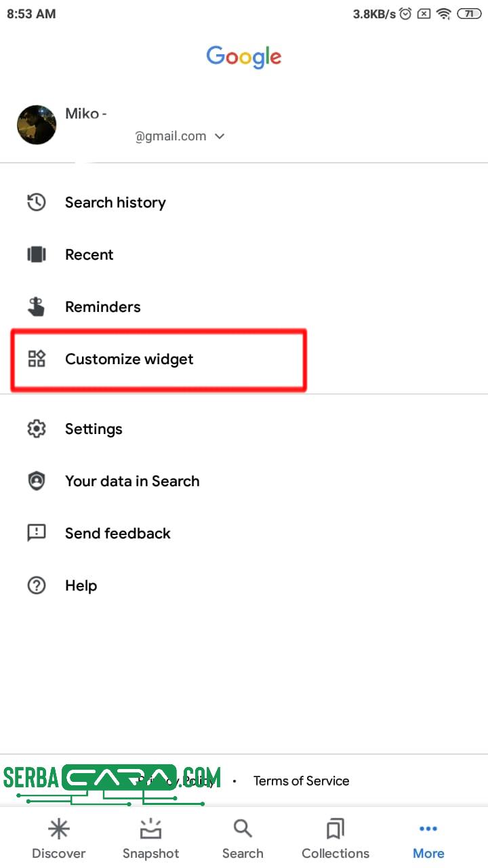Viewport: 488px width, 868px height.
Task: Open the Discover tab
Action: 59,838
